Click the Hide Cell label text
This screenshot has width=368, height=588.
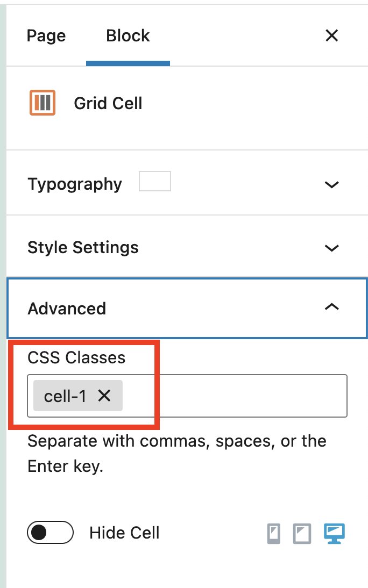(124, 533)
